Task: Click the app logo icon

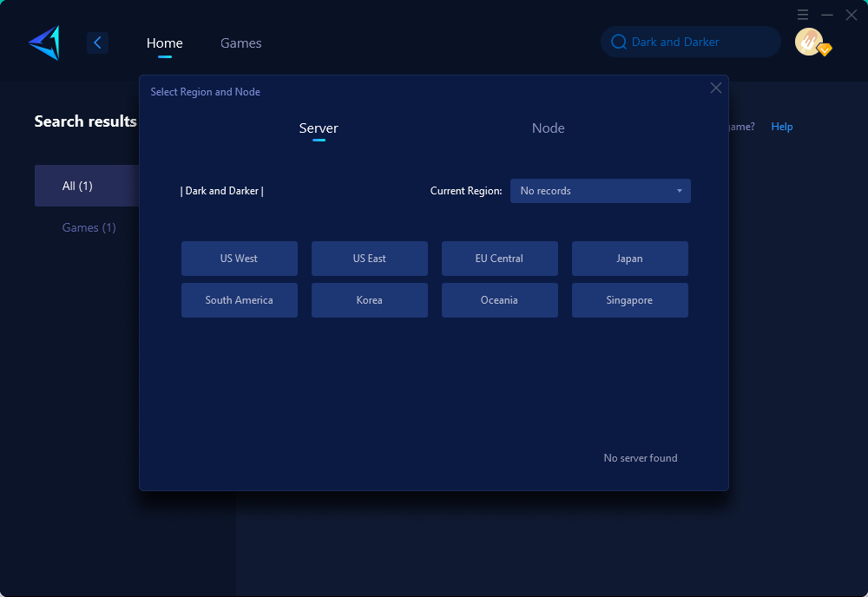Action: pyautogui.click(x=43, y=43)
